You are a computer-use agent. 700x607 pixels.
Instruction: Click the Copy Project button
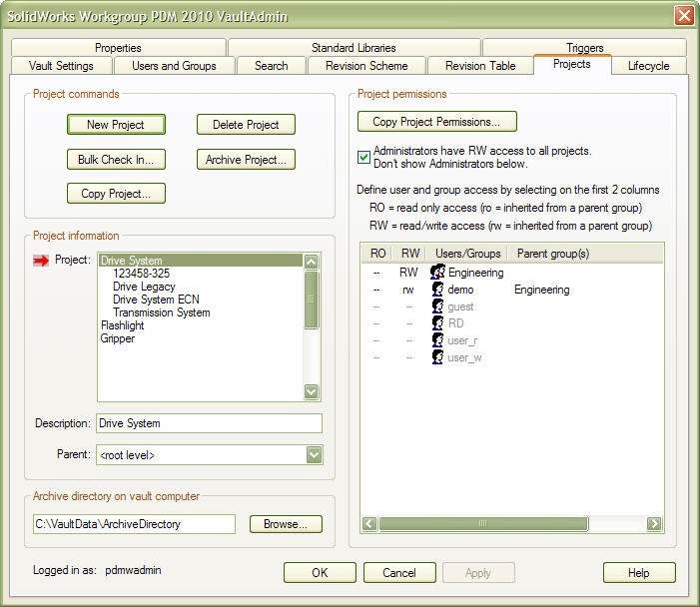click(x=116, y=194)
